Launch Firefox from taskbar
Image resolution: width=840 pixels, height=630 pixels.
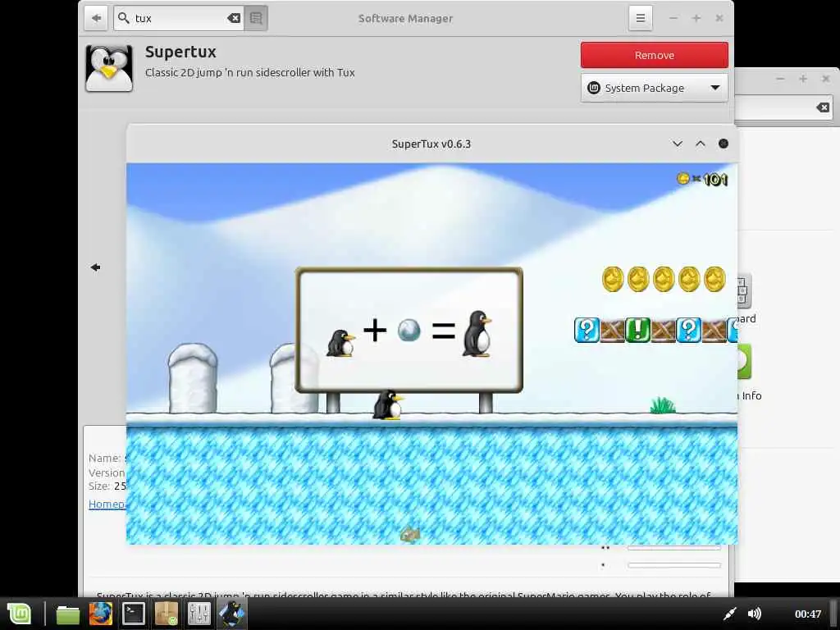pyautogui.click(x=101, y=614)
